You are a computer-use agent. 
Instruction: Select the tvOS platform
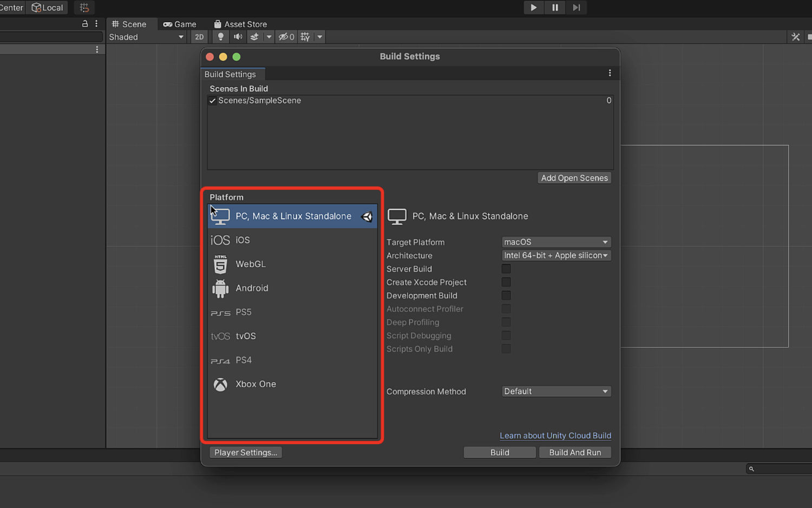(x=292, y=336)
